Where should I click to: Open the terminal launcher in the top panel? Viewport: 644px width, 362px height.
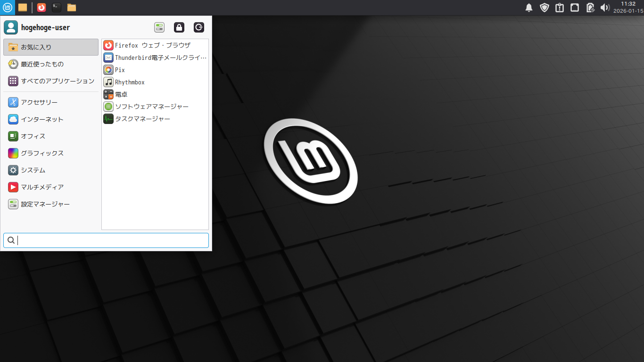(57, 8)
